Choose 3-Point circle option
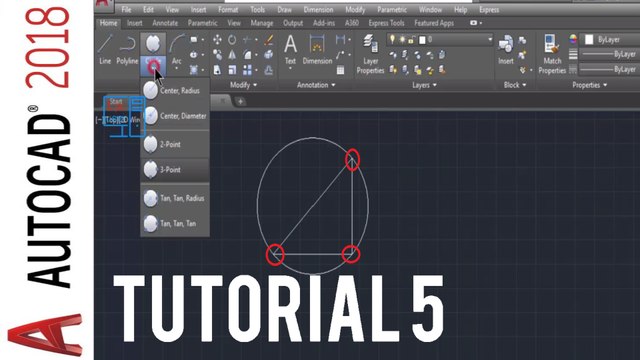This screenshot has width=640, height=360. [x=175, y=170]
